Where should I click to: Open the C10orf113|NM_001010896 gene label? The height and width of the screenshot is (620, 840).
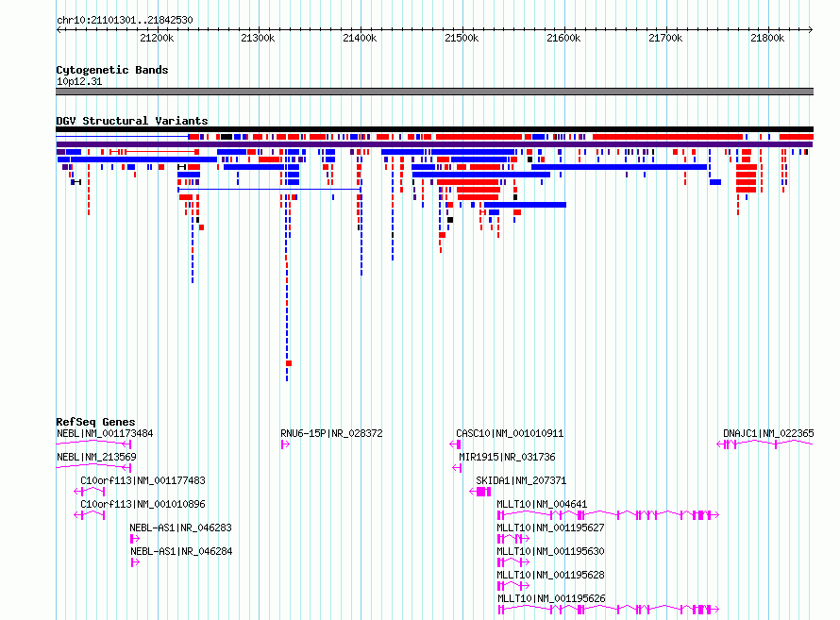143,504
